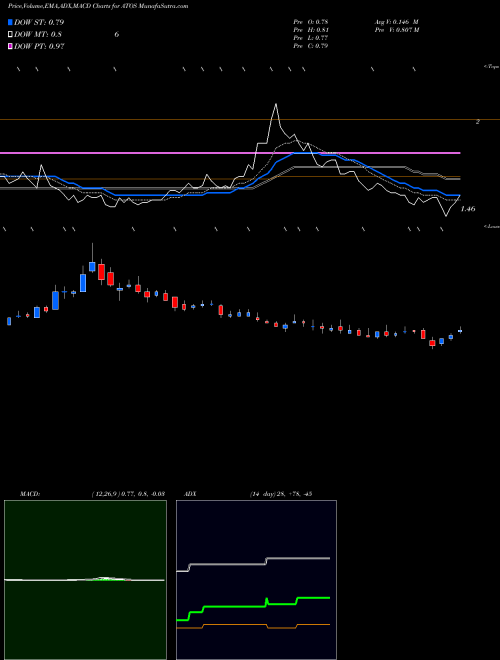Click the 'Pre L: 0.77' low value
The height and width of the screenshot is (660, 500).
pyautogui.click(x=311, y=38)
